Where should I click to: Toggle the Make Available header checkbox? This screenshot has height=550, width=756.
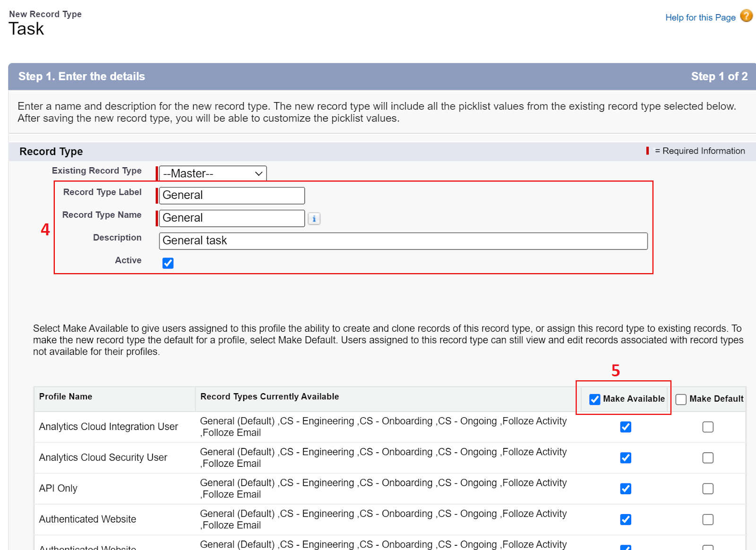[x=595, y=399]
